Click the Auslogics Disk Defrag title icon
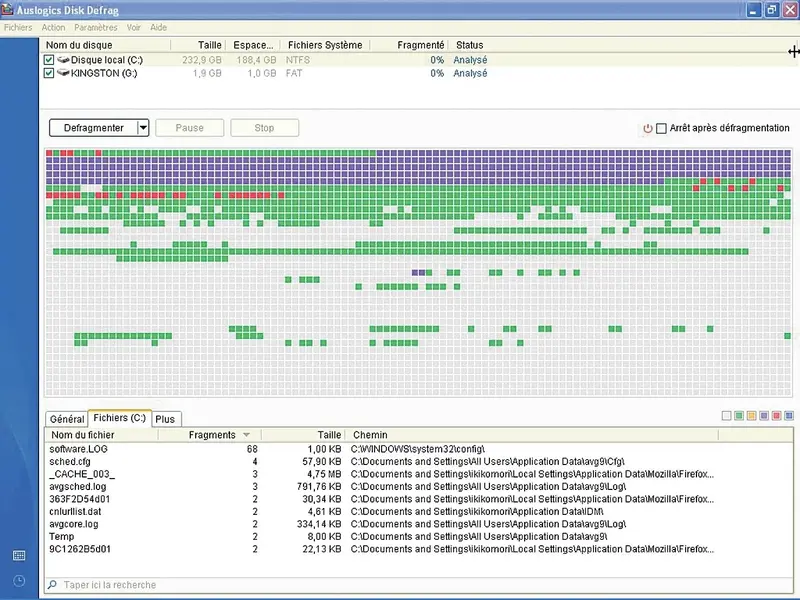 pyautogui.click(x=7, y=9)
